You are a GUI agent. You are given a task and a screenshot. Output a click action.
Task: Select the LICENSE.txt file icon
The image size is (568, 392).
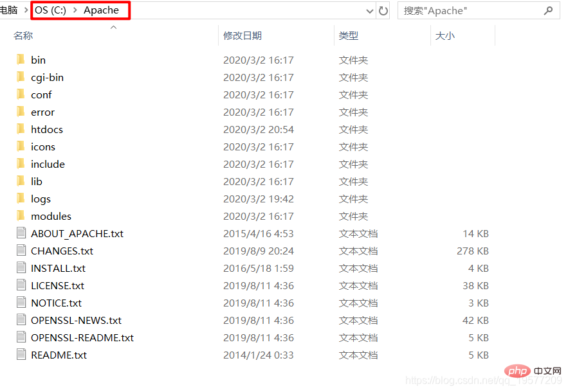pos(21,285)
